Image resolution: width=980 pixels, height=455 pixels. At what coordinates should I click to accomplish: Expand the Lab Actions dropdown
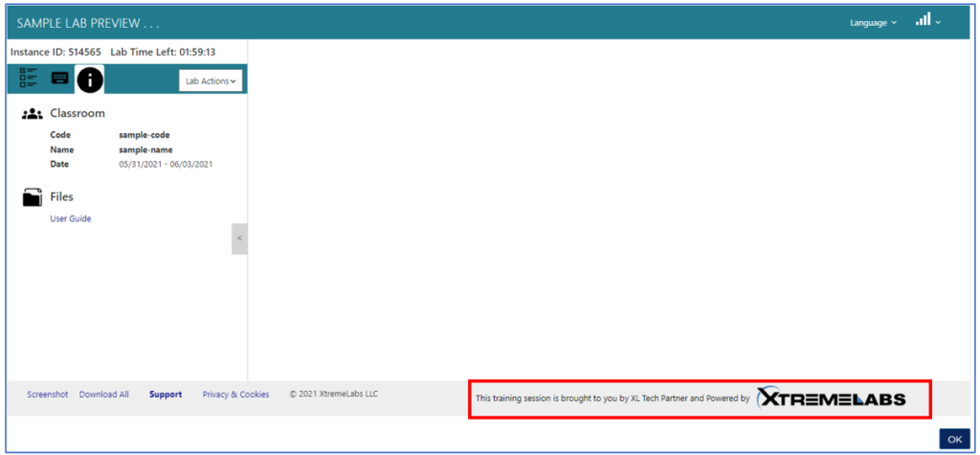point(211,81)
